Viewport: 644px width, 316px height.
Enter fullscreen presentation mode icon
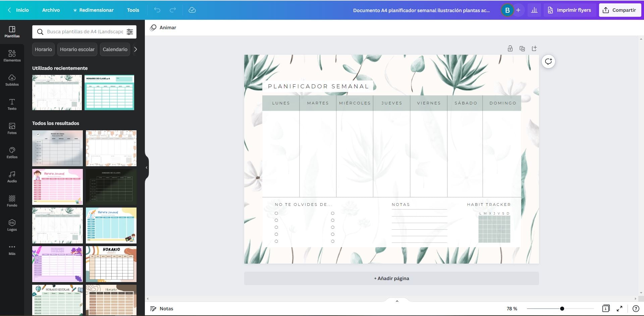pos(620,309)
